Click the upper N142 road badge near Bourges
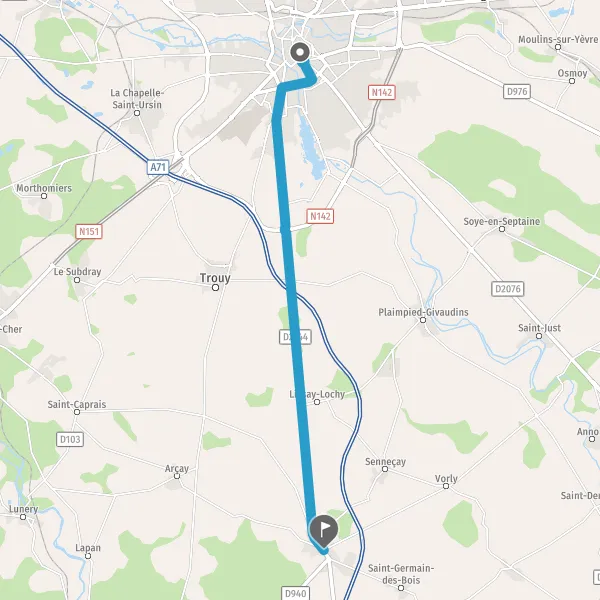 [x=382, y=92]
